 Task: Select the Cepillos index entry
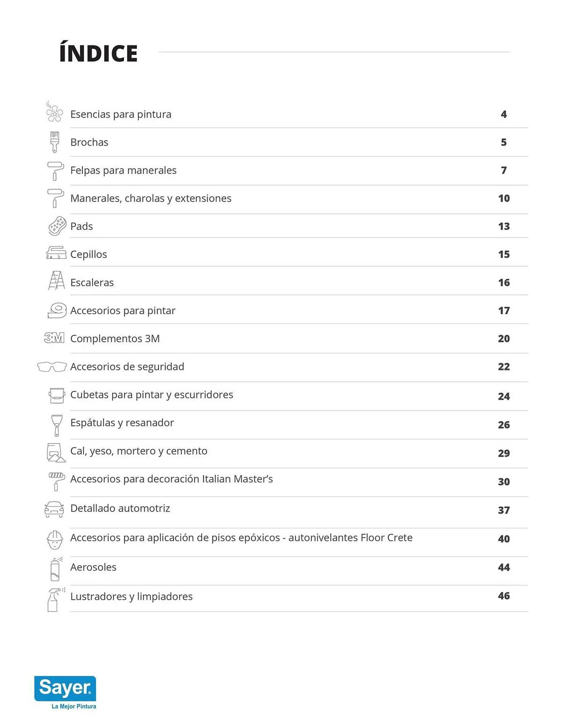pos(88,254)
